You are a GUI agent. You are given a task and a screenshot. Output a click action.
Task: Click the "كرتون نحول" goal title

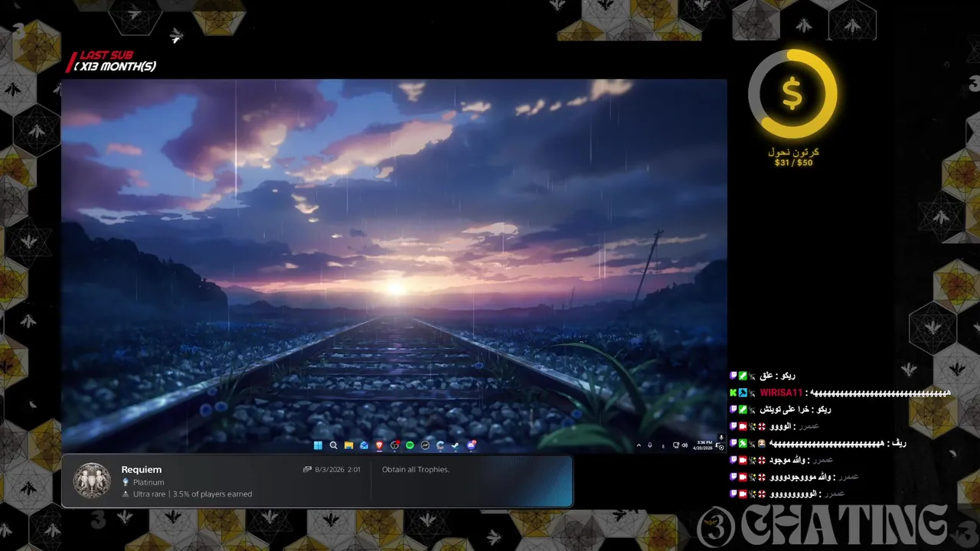pyautogui.click(x=793, y=152)
